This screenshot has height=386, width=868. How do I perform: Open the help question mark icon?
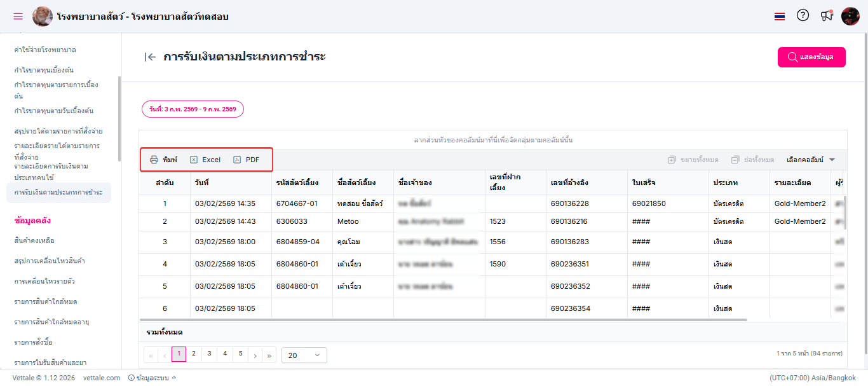point(803,16)
